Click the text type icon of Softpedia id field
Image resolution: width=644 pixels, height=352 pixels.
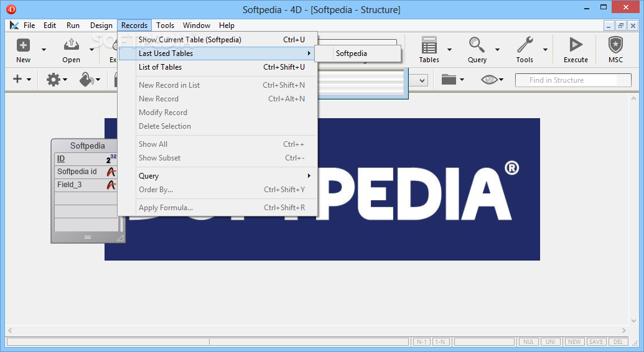pyautogui.click(x=111, y=172)
